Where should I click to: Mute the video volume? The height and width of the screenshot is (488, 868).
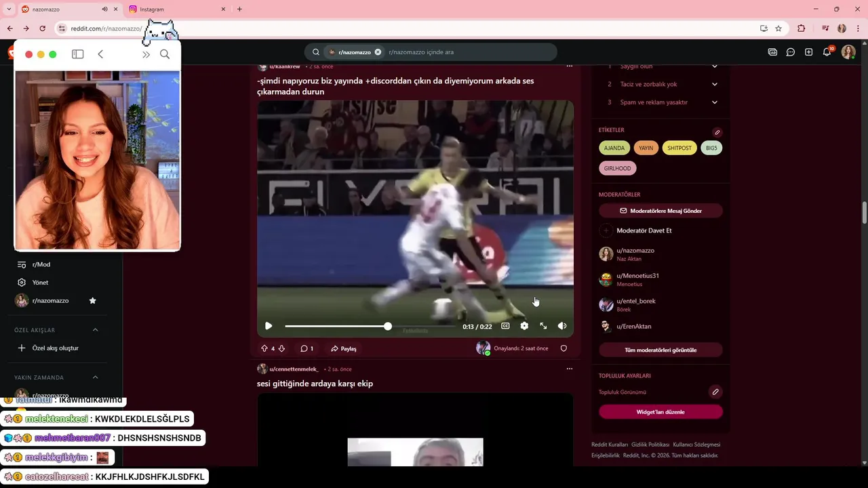coord(562,326)
